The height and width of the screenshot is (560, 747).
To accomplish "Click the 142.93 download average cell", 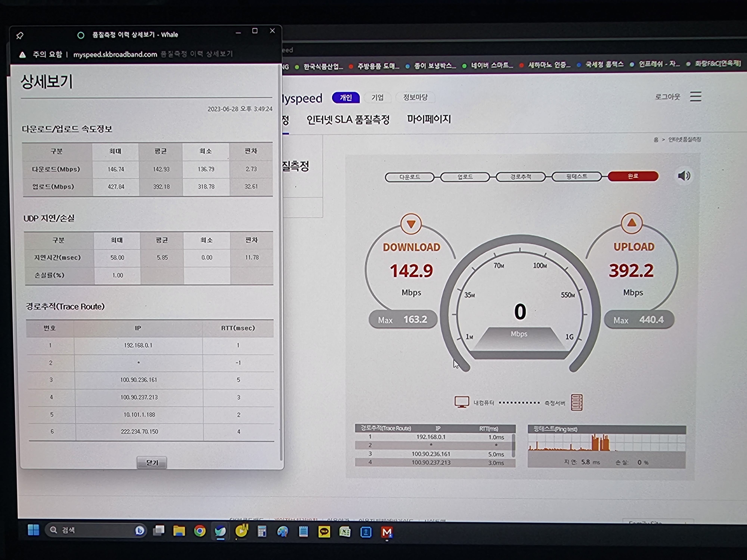I will (161, 169).
